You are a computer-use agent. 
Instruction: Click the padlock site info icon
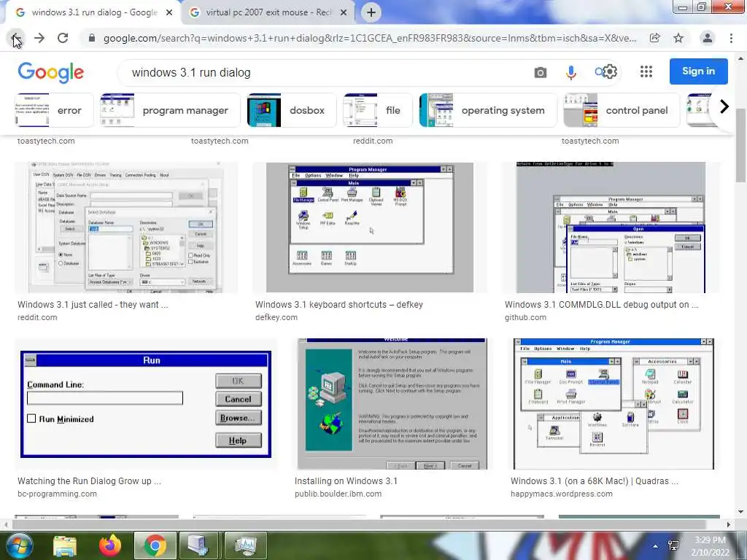point(92,38)
